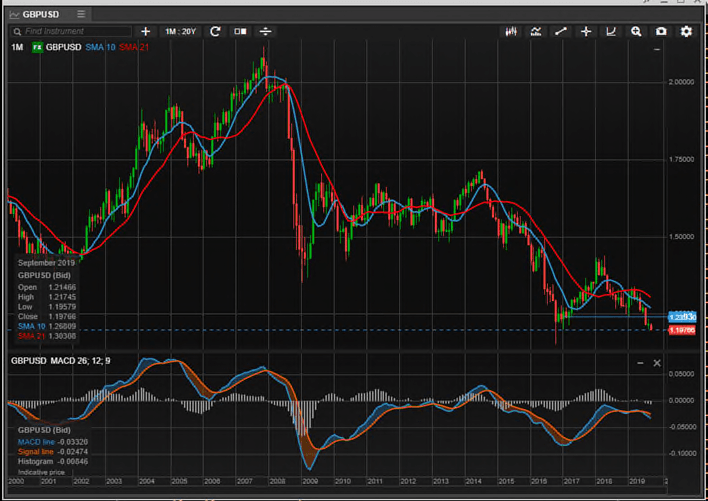The height and width of the screenshot is (501, 708).
Task: Click the 0.05000 MACD axis label
Action: [681, 374]
